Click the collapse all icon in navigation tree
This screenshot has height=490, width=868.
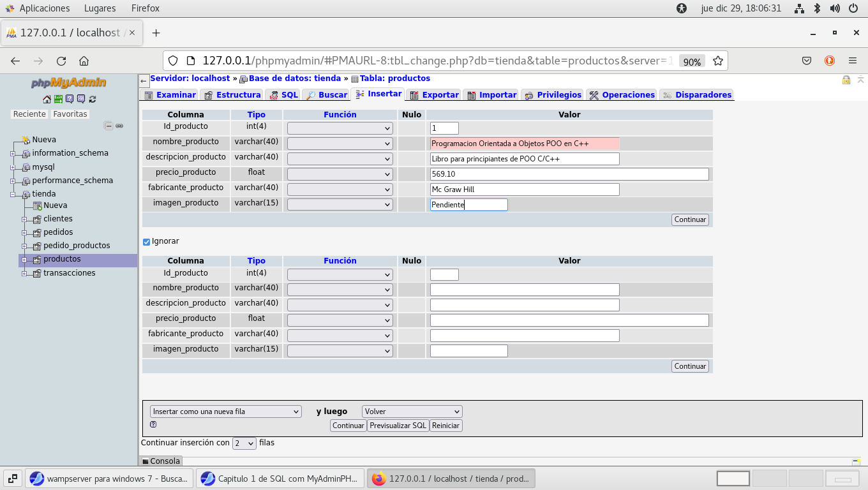coord(108,126)
